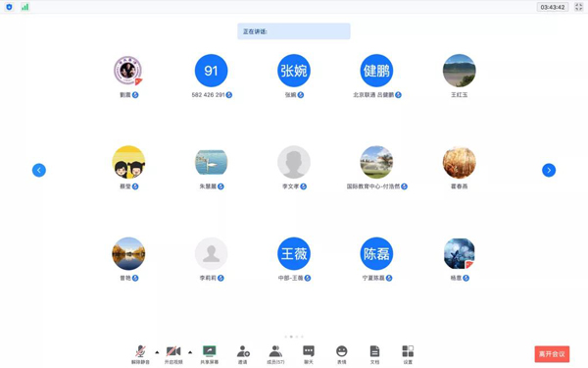This screenshot has width=588, height=368.
Task: Click mic icon beside 中部-王薇
Action: coord(308,278)
